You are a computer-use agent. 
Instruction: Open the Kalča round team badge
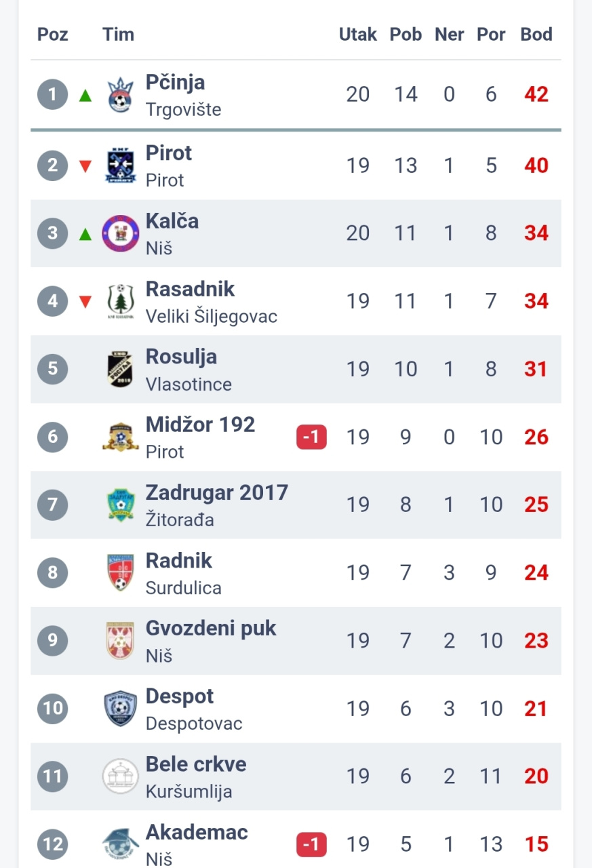[x=121, y=233]
